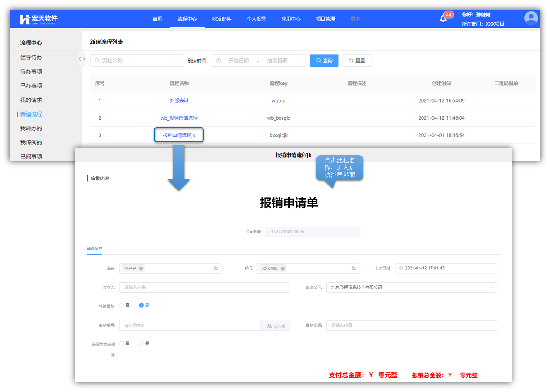
Task: Click the 结束日期 date input
Action: click(x=277, y=61)
